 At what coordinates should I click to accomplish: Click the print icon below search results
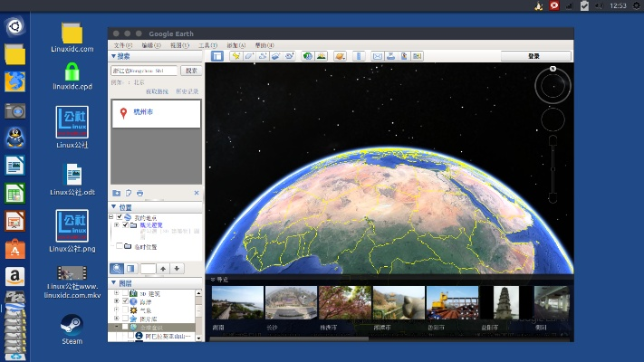[x=140, y=193]
